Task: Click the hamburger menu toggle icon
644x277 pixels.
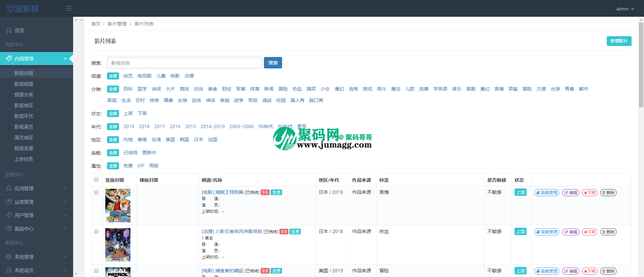Action: (69, 8)
